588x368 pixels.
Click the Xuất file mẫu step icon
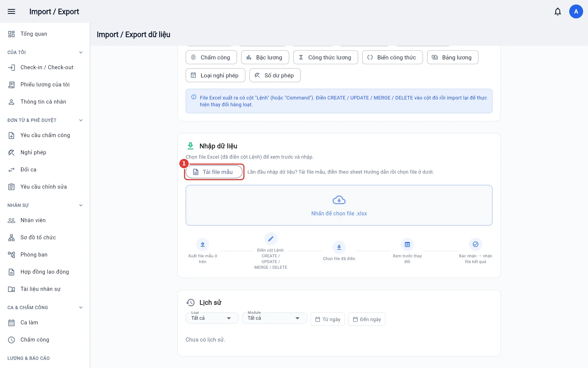click(x=203, y=245)
